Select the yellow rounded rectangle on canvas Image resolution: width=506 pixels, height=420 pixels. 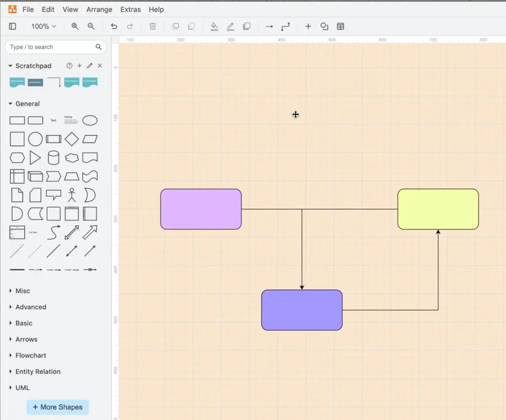438,209
